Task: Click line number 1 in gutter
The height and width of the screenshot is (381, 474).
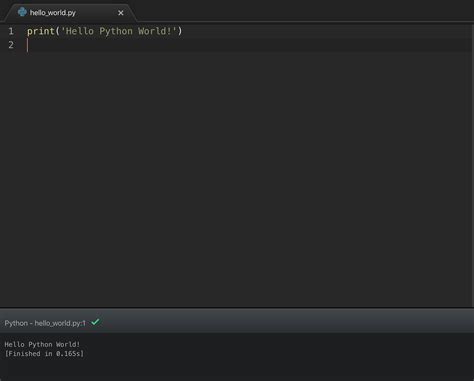Action: click(x=11, y=31)
